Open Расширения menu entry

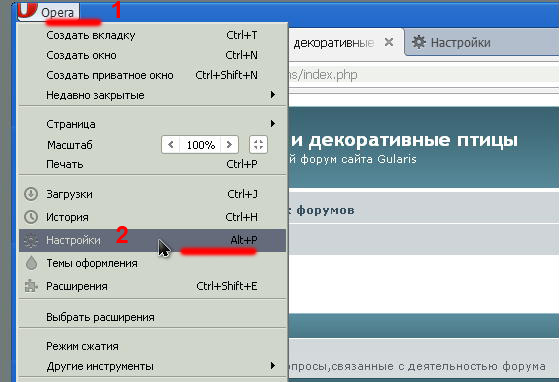pyautogui.click(x=153, y=286)
